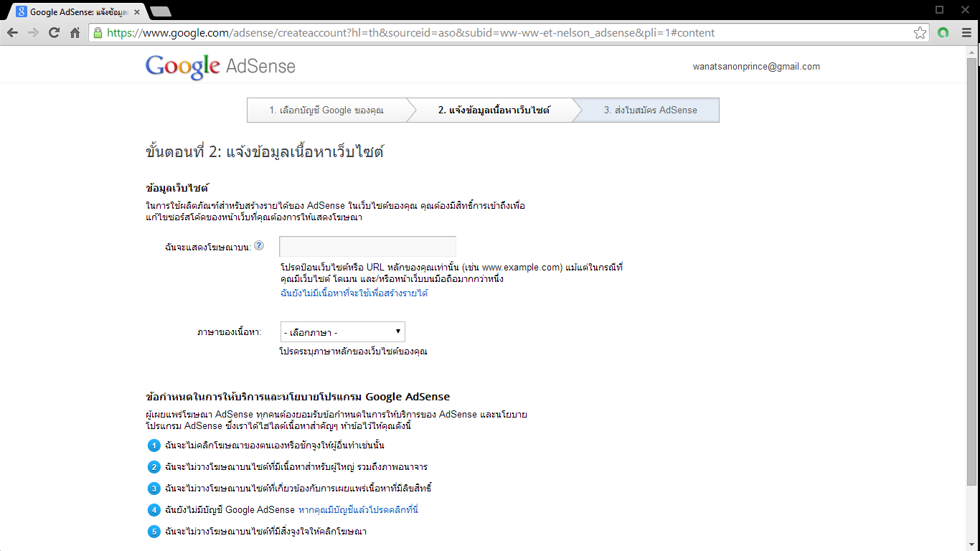Open a new browser tab
The height and width of the screenshot is (551, 980).
[161, 11]
